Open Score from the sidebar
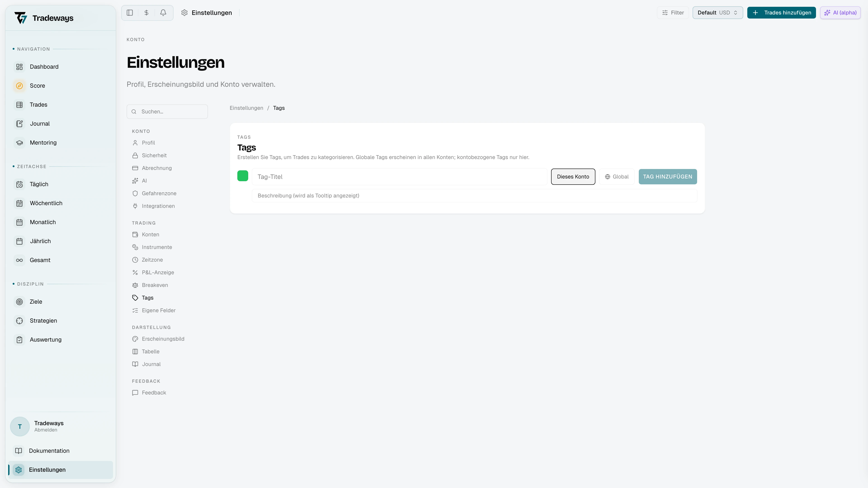 (61, 86)
